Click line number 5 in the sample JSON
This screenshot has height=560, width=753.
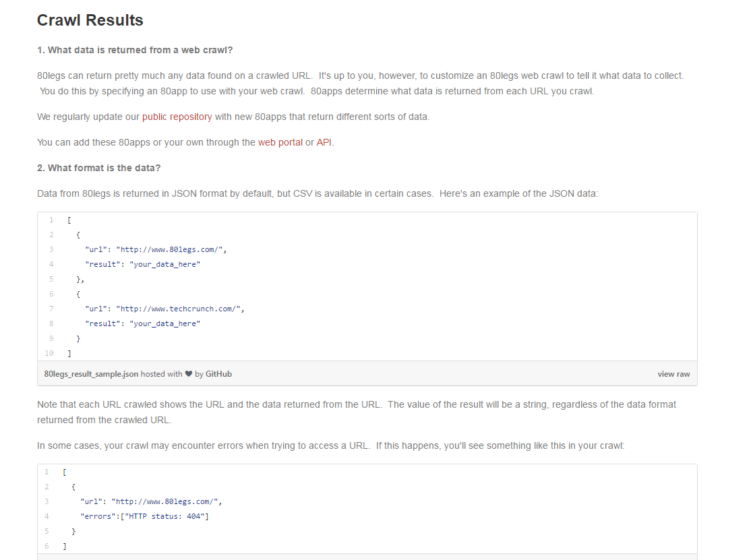click(51, 279)
